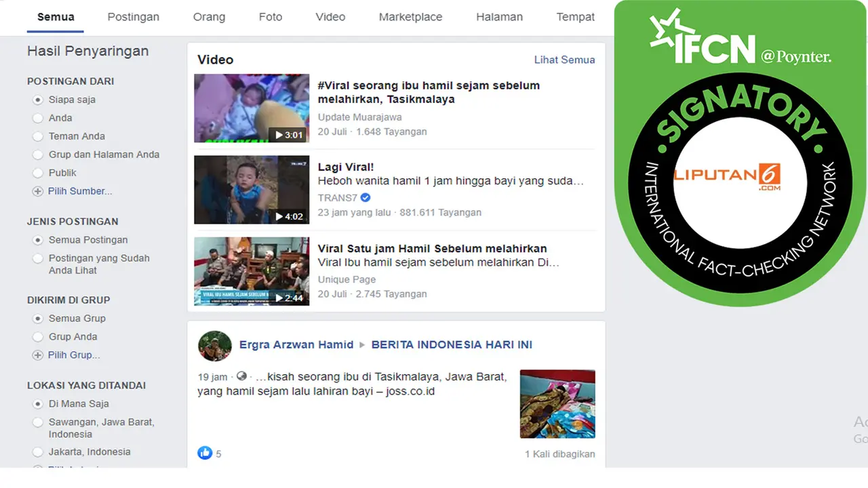Open video titled '#Viral seorang ibu hamil sejam'
The height and width of the screenshot is (488, 868).
pos(429,92)
